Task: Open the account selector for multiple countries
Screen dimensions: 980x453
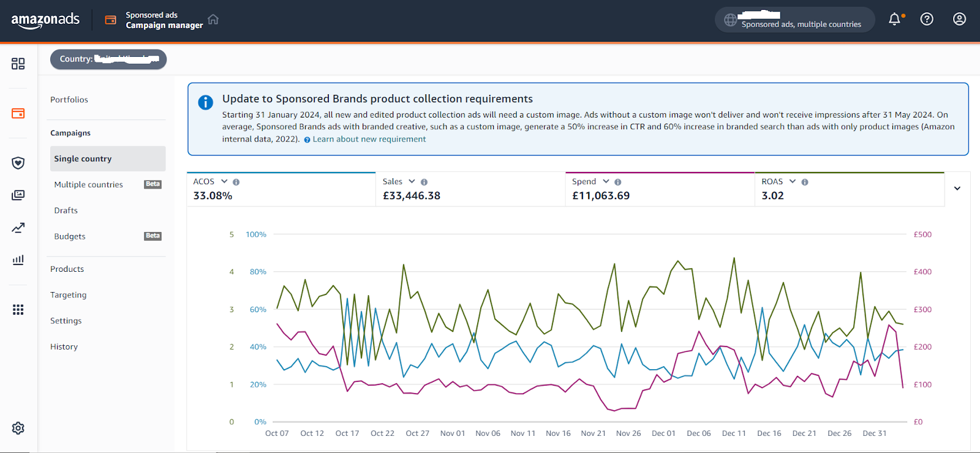Action: coord(794,20)
